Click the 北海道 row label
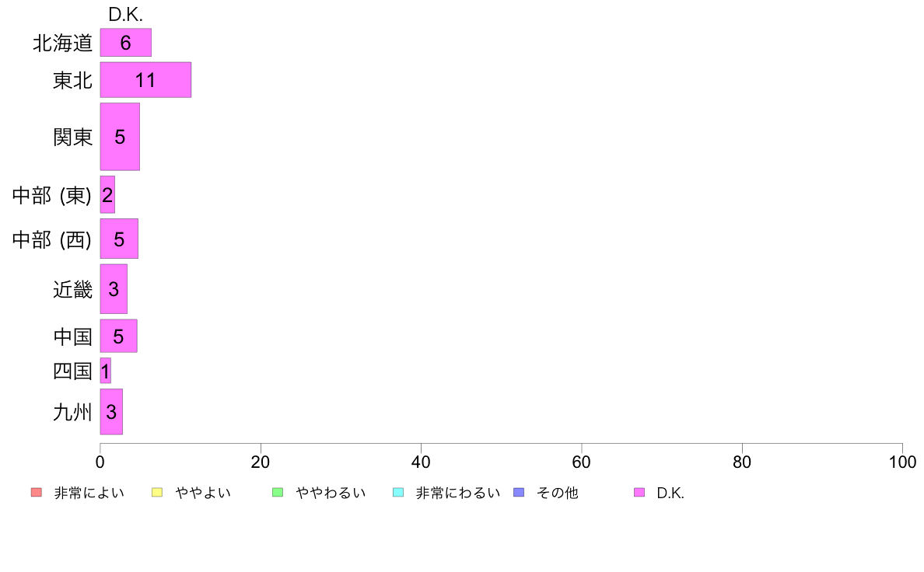Image resolution: width=924 pixels, height=572 pixels. [62, 43]
